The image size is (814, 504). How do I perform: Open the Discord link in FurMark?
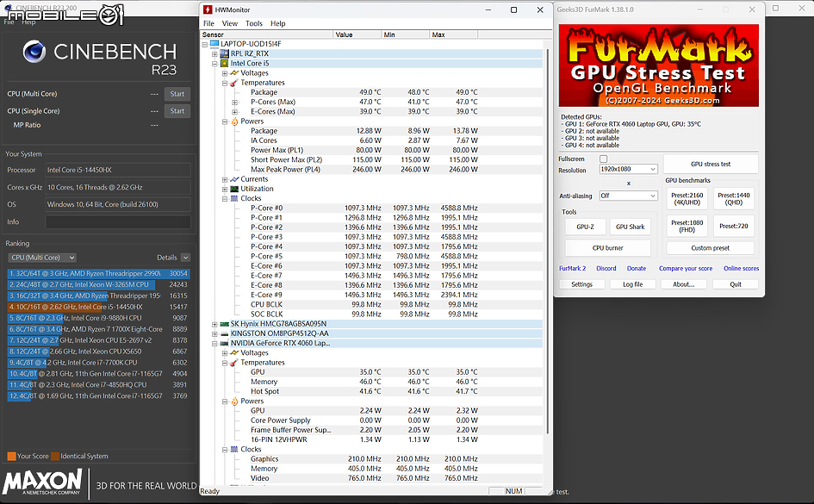[x=606, y=268]
